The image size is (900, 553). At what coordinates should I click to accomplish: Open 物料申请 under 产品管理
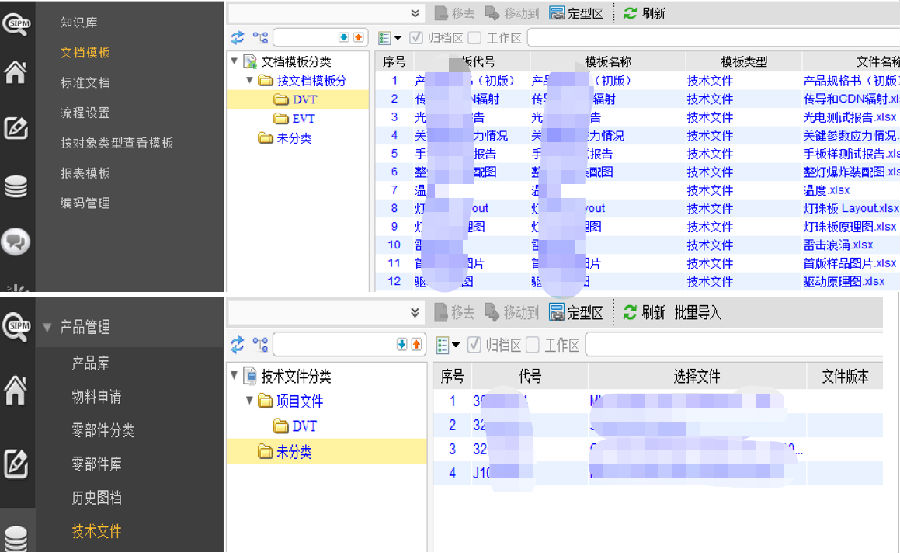pyautogui.click(x=96, y=396)
